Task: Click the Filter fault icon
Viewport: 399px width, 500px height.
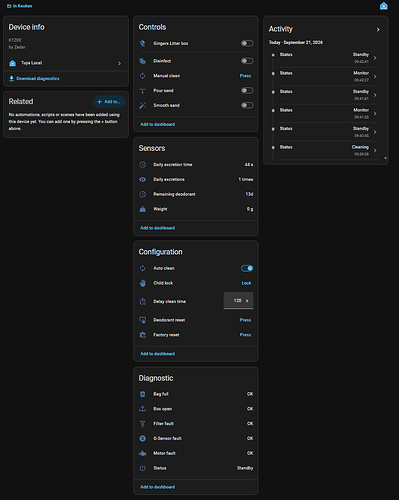Action: coord(142,424)
